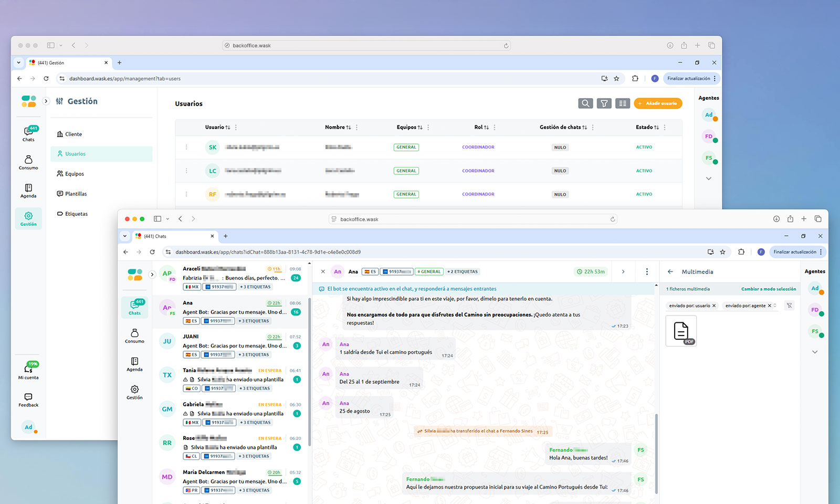
Task: Click the filter icon above the Usuarios table
Action: pyautogui.click(x=604, y=103)
